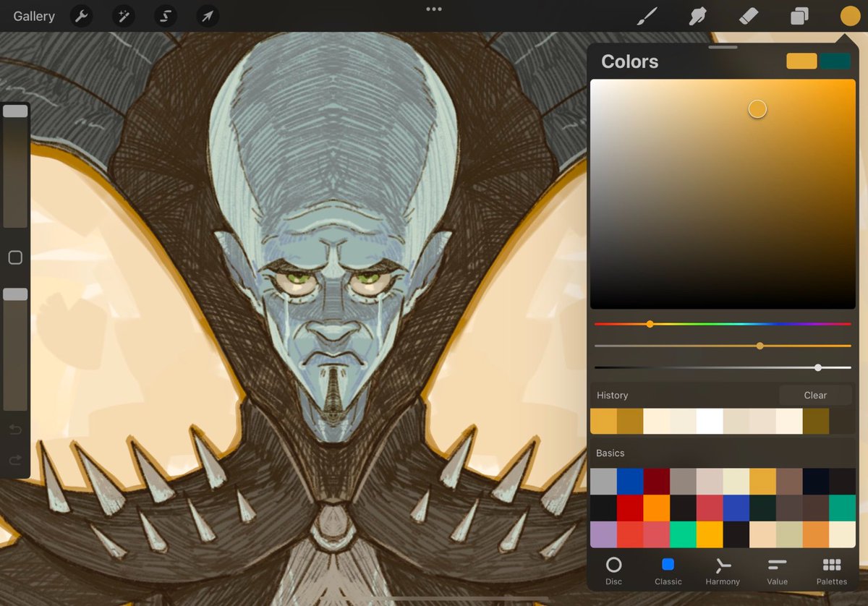The width and height of the screenshot is (868, 606).
Task: Tap the active color circle in top bar
Action: tap(850, 16)
